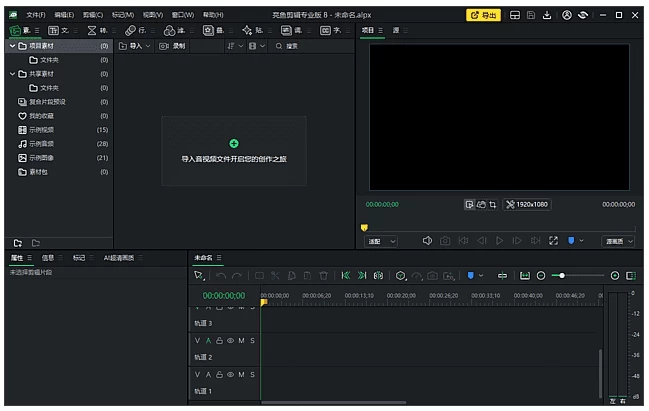Mute Track 2 with M button

click(x=241, y=341)
